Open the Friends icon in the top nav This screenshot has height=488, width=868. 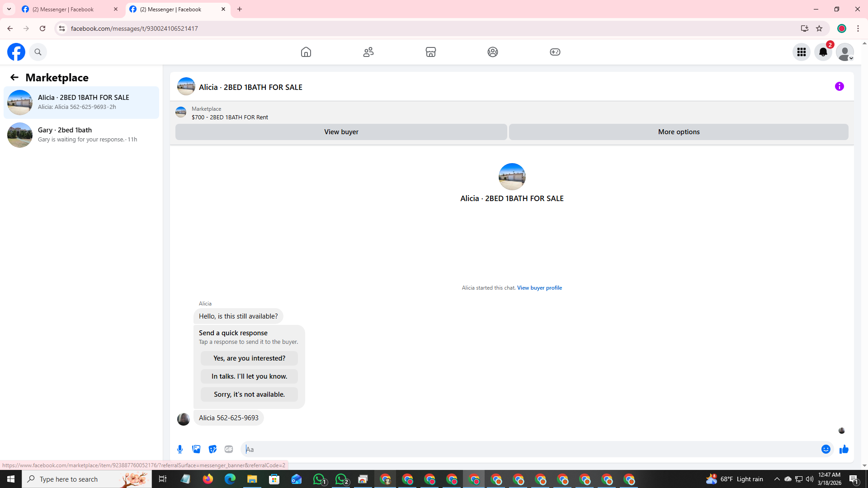[368, 52]
